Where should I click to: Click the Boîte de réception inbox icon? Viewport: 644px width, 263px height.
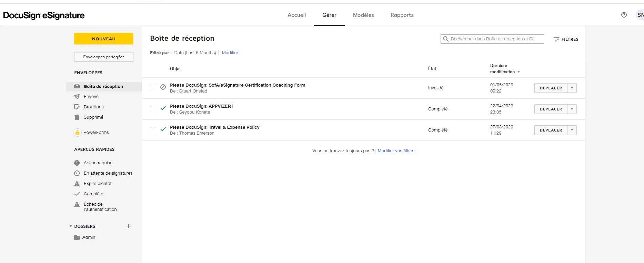(77, 86)
